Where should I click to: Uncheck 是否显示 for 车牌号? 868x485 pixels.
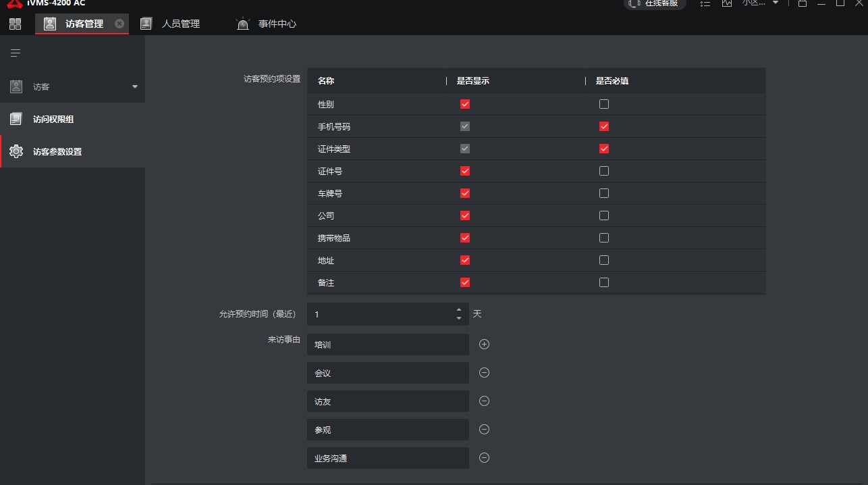[x=465, y=193]
